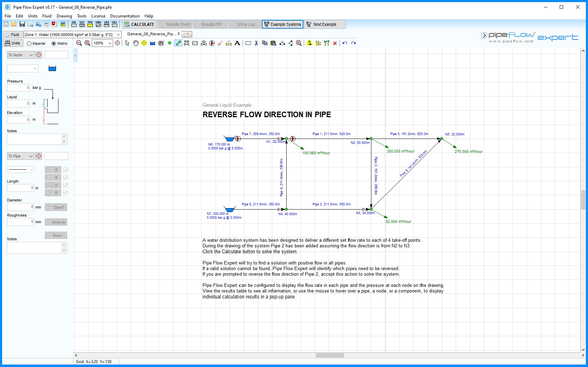Select the Metric units radio button
This screenshot has width=588, height=367.
point(54,43)
